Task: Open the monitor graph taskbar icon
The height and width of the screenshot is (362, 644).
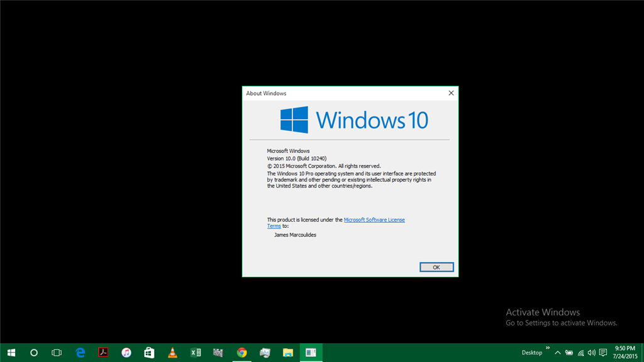Action: point(265,353)
